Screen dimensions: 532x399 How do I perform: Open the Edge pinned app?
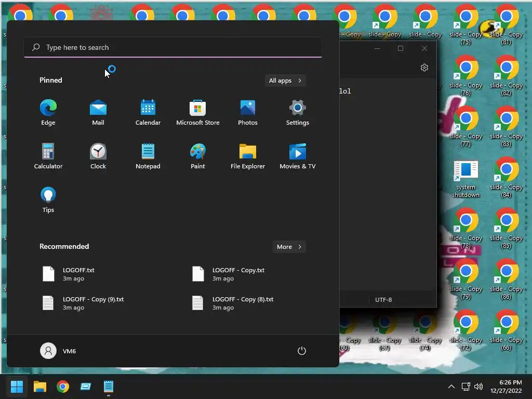(48, 112)
